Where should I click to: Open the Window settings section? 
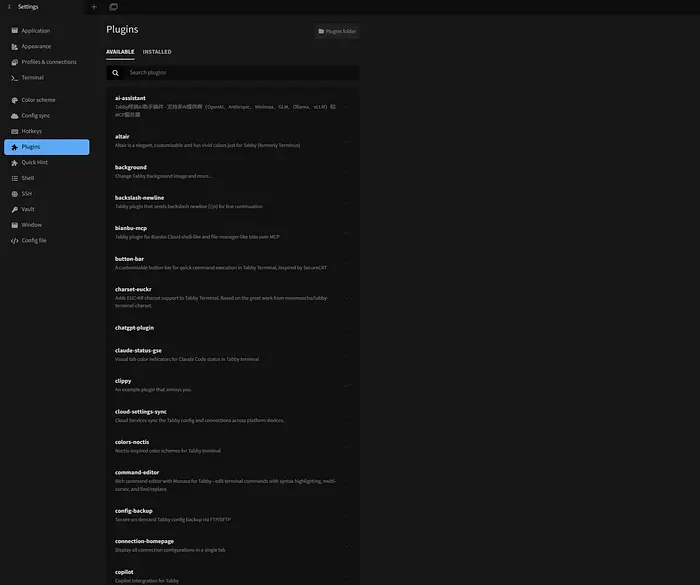pos(46,225)
